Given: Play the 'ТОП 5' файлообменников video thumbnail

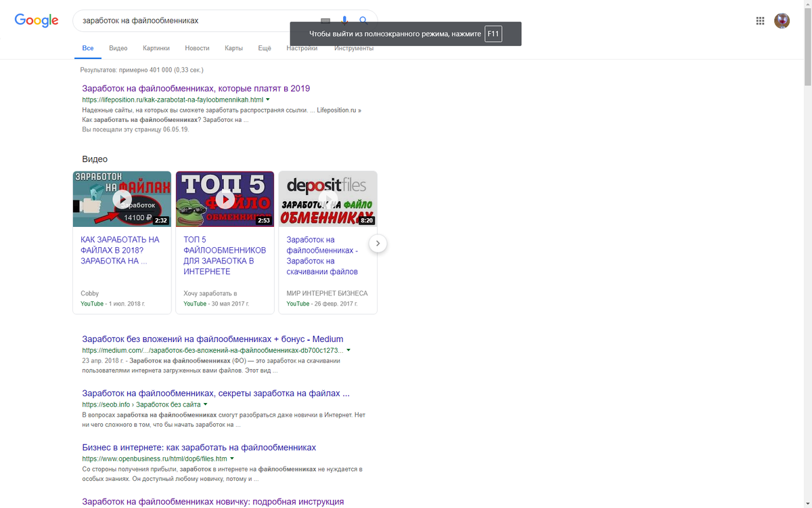Looking at the screenshot, I should [225, 199].
